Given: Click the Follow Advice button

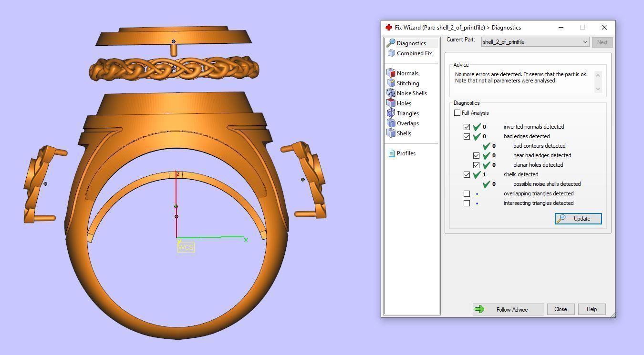Looking at the screenshot, I should point(508,309).
